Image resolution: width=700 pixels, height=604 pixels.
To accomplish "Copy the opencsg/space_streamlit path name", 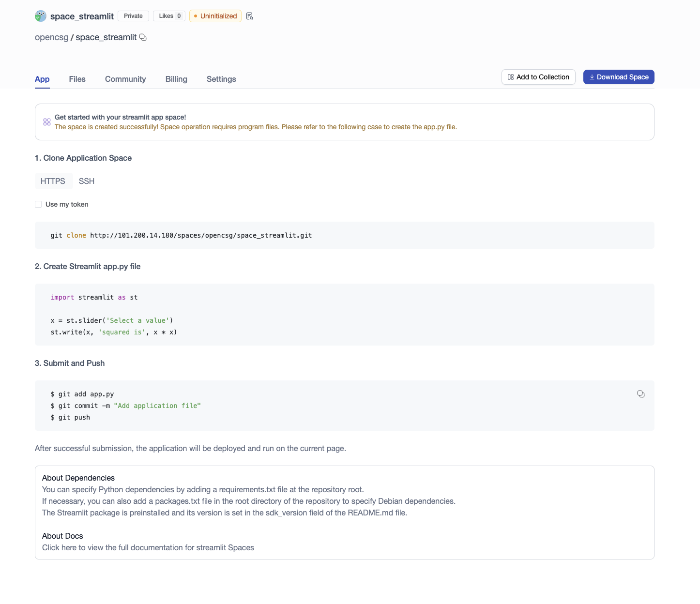I will pos(143,37).
